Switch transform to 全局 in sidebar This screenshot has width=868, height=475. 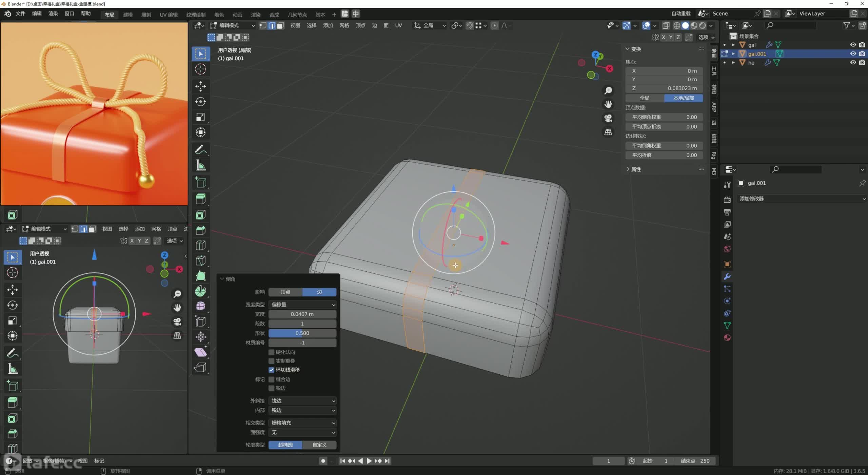tap(645, 98)
